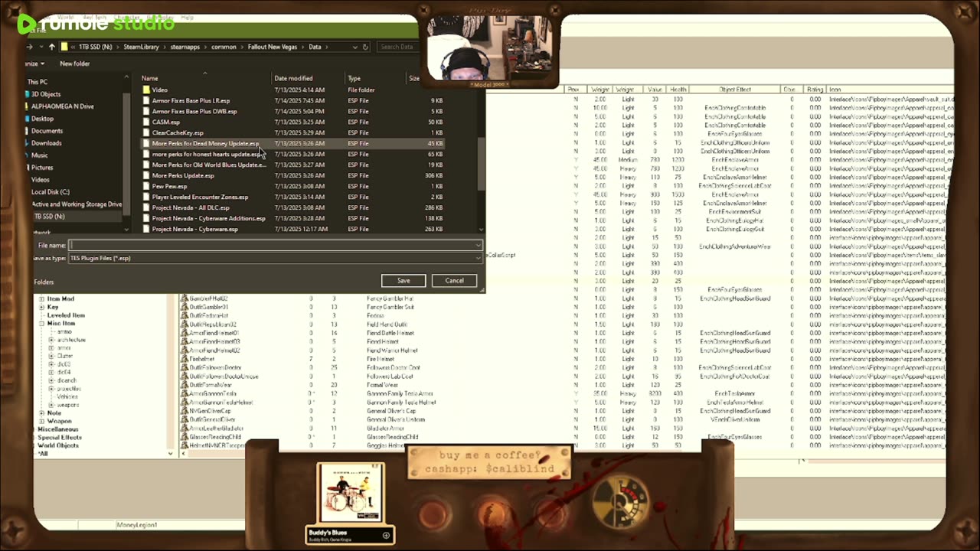980x551 pixels.
Task: Select the CASM.esp file icon
Action: (x=146, y=122)
